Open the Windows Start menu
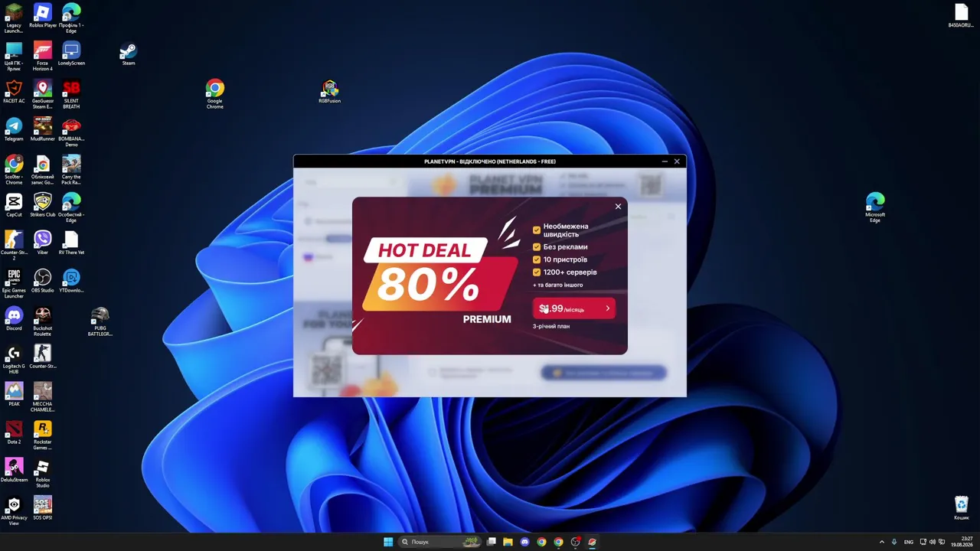 (x=388, y=542)
